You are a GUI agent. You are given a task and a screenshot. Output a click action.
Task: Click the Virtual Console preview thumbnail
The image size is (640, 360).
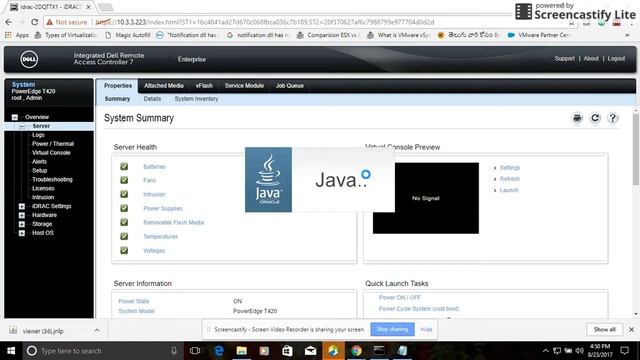(426, 198)
